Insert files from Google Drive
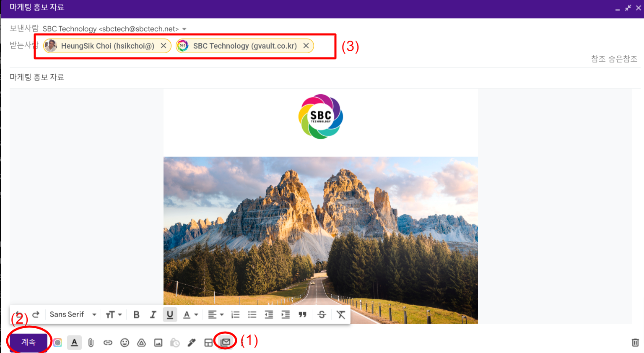The height and width of the screenshot is (353, 644). pyautogui.click(x=141, y=343)
